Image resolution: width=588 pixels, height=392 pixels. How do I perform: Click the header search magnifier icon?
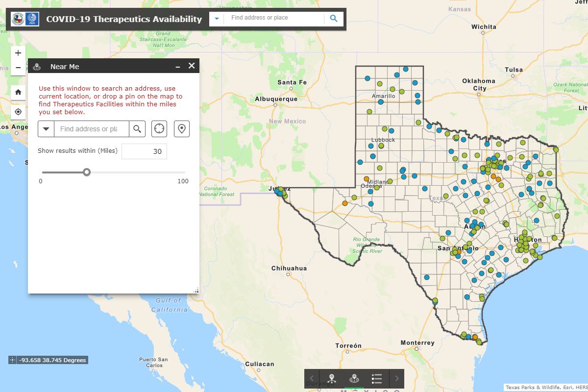click(334, 19)
